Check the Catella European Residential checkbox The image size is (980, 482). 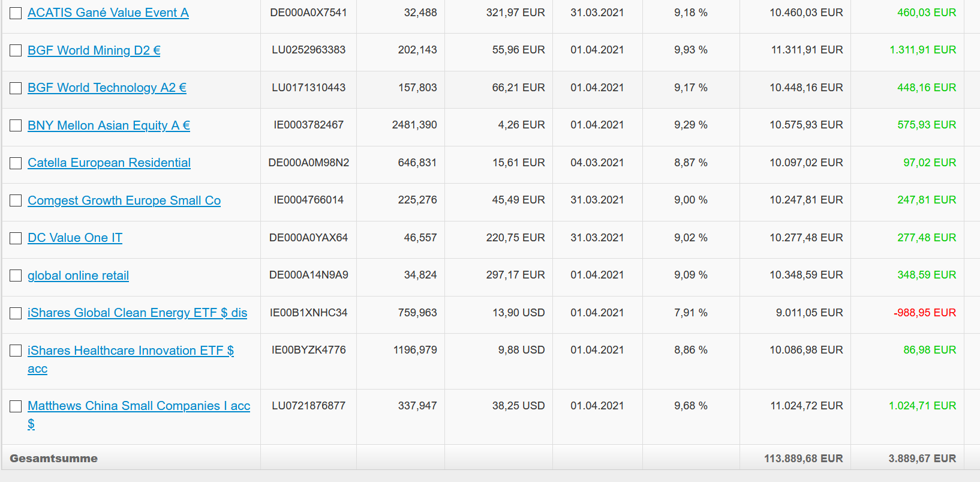pyautogui.click(x=16, y=163)
